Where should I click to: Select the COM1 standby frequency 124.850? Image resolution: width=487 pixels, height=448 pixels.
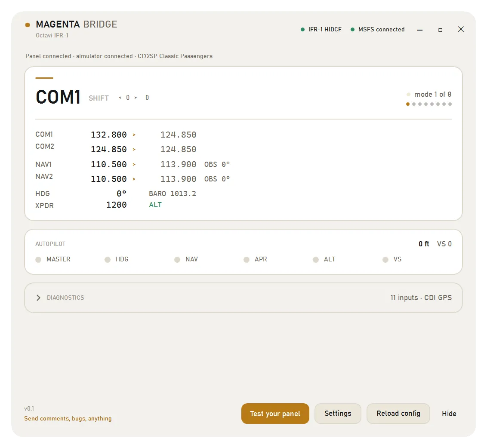coord(178,135)
